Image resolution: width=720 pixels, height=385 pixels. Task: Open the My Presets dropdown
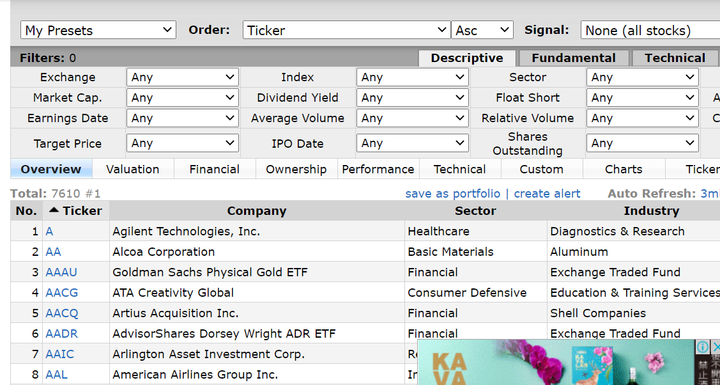(x=98, y=30)
